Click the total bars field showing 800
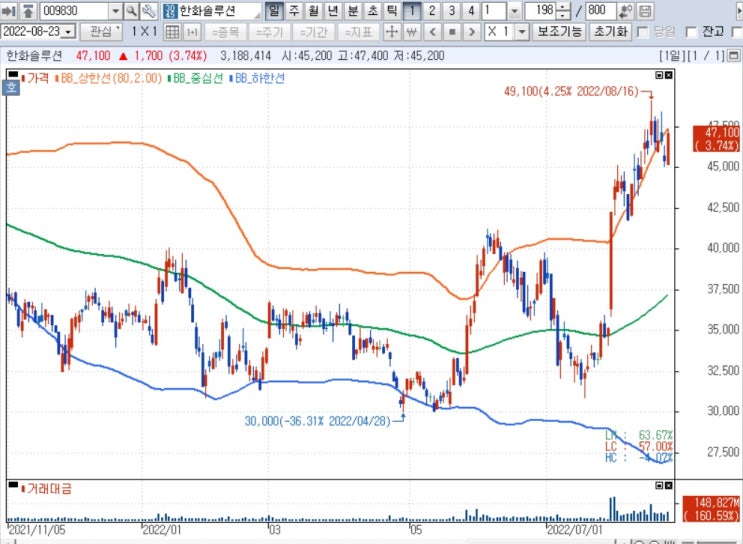 [x=601, y=10]
